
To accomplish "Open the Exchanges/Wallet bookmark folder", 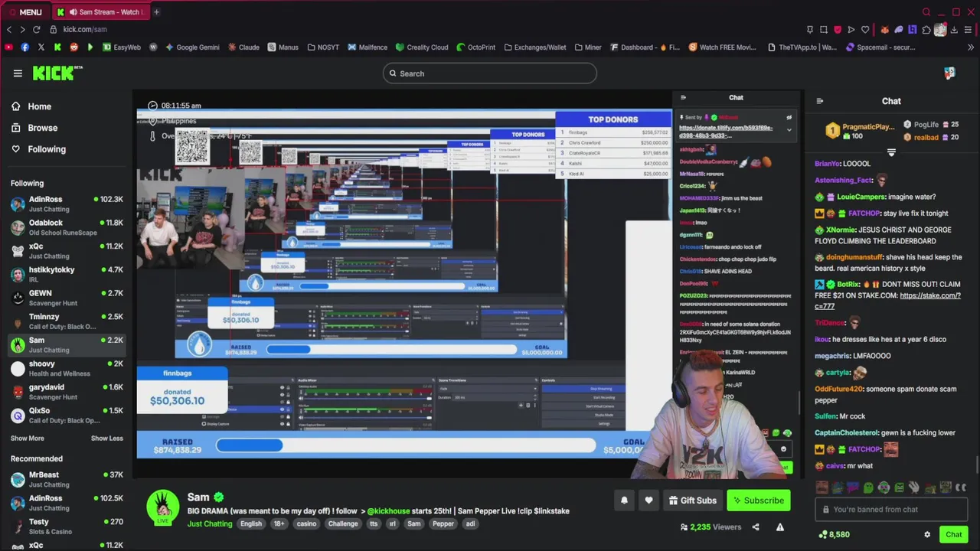I will 534,47.
